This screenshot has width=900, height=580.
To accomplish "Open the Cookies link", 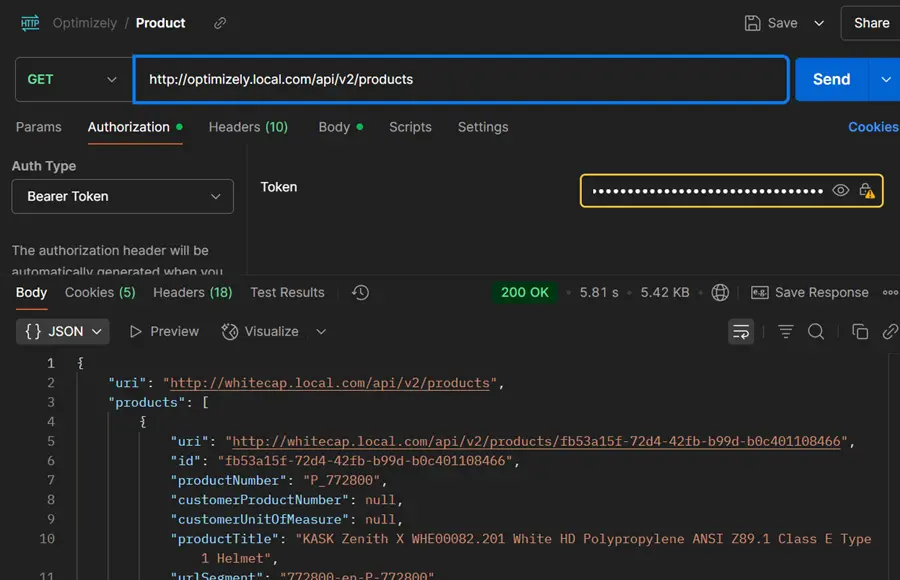I will click(x=873, y=127).
